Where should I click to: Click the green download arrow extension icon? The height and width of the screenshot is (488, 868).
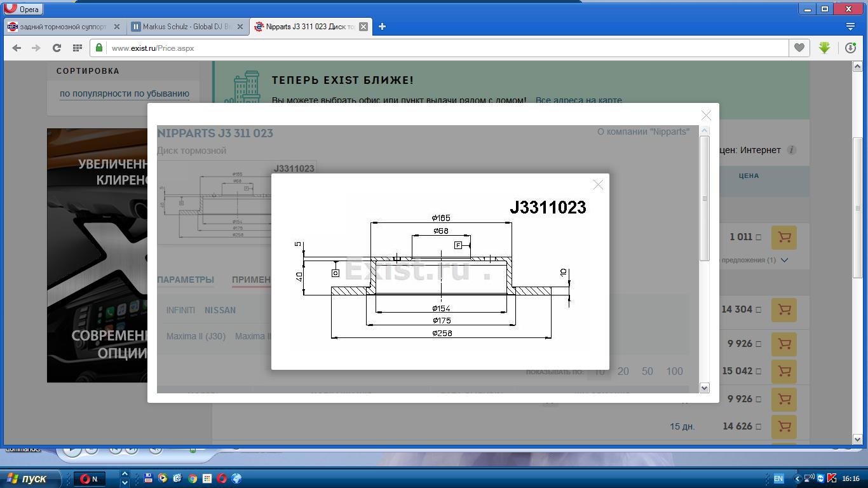pos(824,48)
